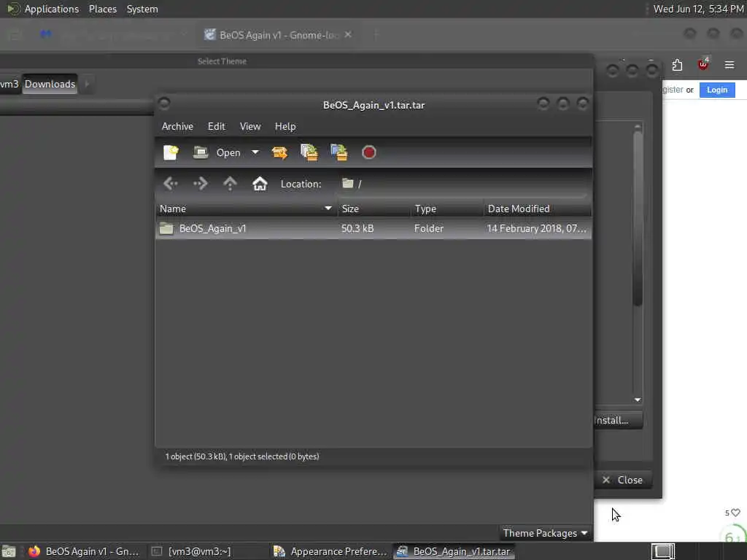The image size is (747, 560).
Task: Expand the Open recent dropdown arrow
Action: pos(255,152)
